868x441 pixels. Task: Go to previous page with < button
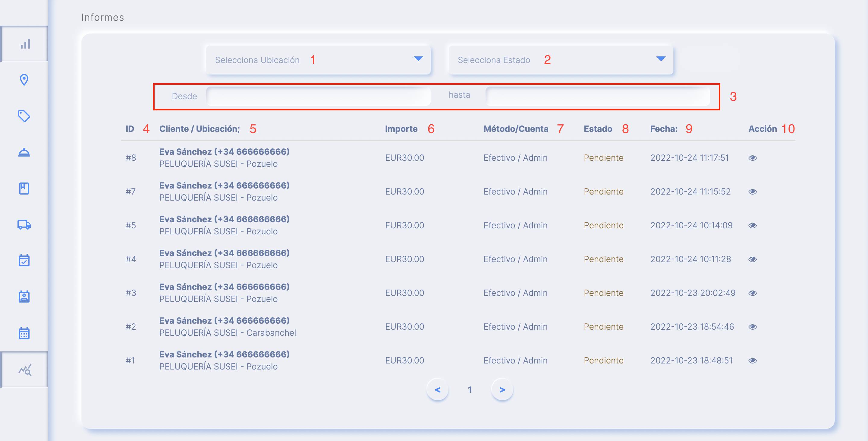(437, 389)
